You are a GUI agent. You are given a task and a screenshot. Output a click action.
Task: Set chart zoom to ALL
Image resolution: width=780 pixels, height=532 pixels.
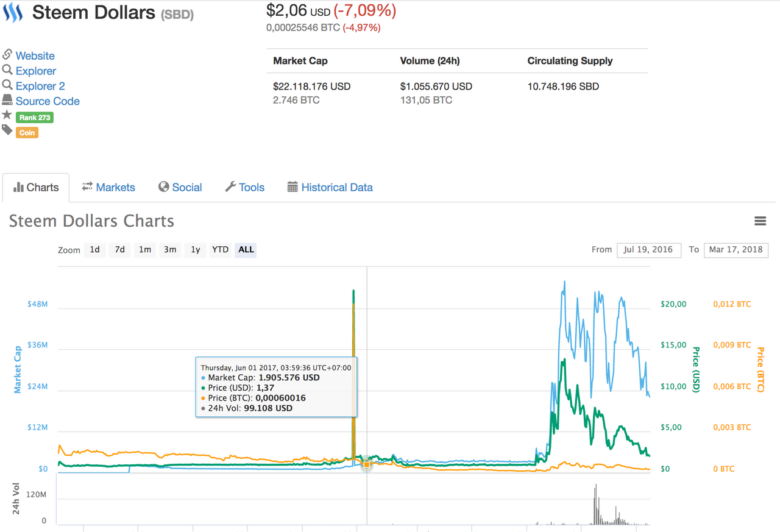pyautogui.click(x=246, y=249)
